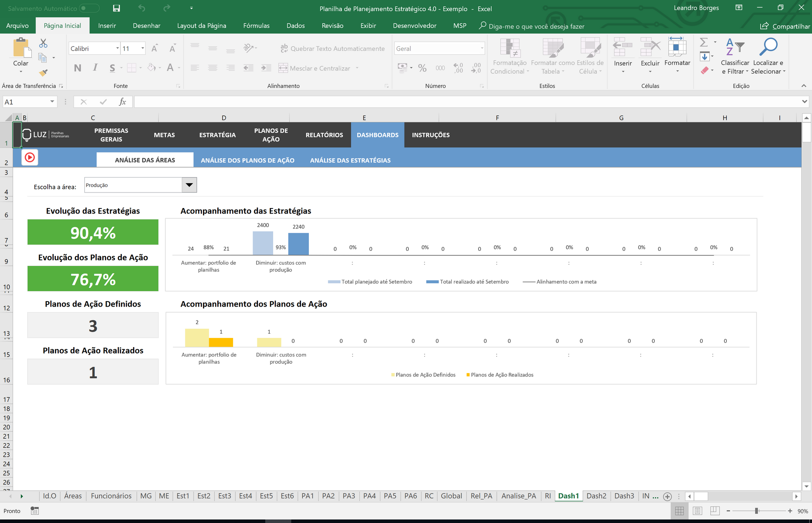Open the Geral number format dropdown
Image resolution: width=812 pixels, height=523 pixels.
click(x=482, y=48)
